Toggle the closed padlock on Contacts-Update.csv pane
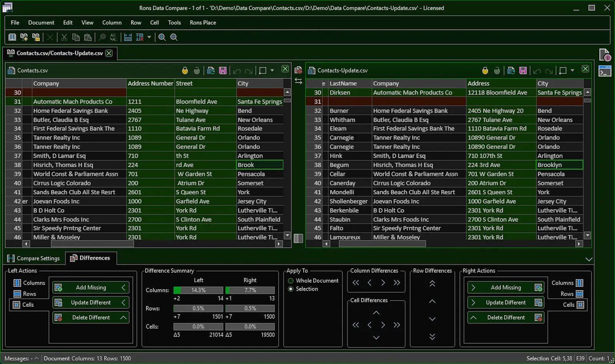This screenshot has height=364, width=615. point(485,70)
